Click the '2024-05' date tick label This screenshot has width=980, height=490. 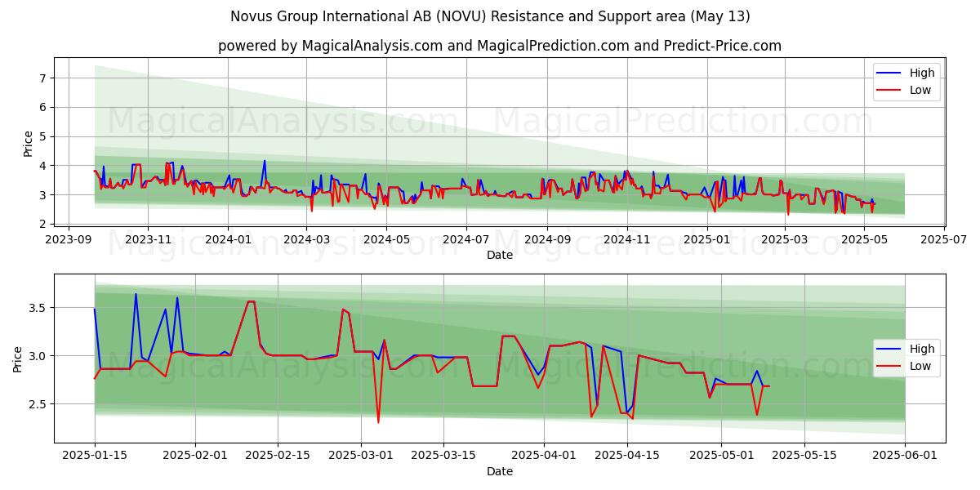(x=386, y=239)
